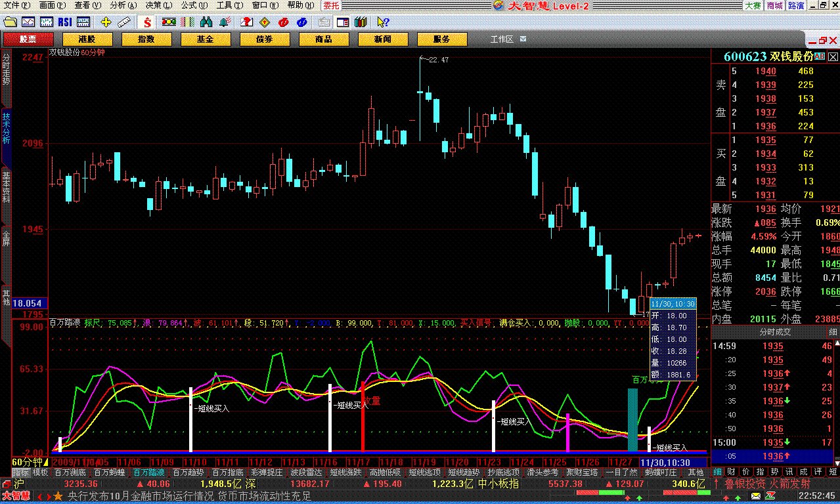Open the 文件(F) menu
Viewport: 840px width, 504px height.
click(x=16, y=5)
